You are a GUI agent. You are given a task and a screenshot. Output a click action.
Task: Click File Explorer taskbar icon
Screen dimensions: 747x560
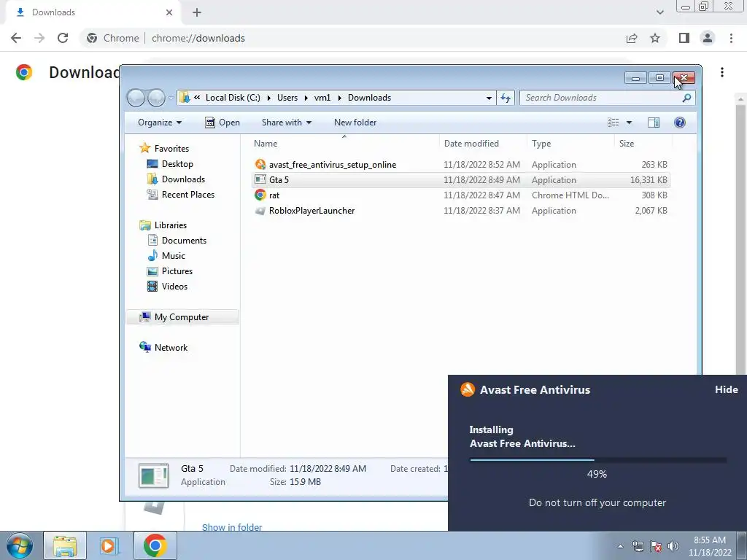(x=65, y=545)
